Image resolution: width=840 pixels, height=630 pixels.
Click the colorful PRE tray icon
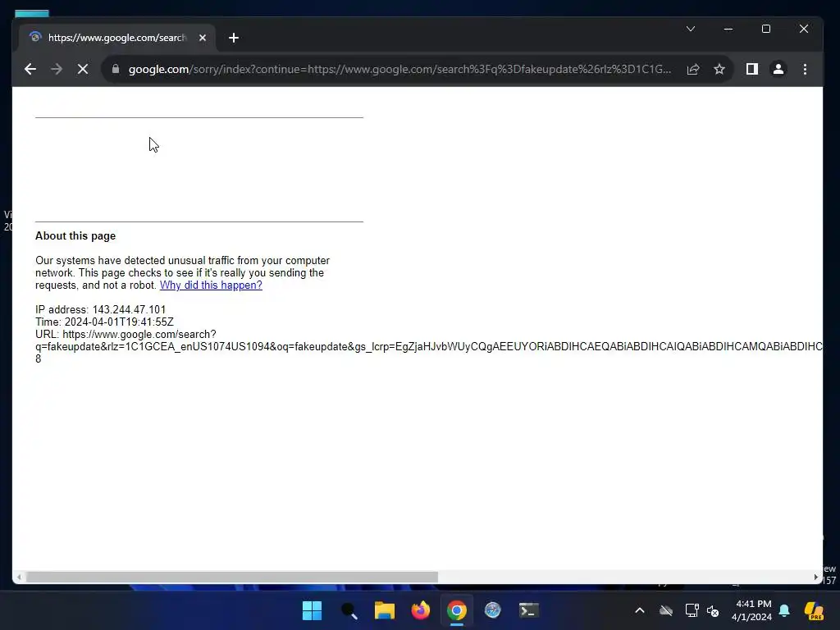pos(814,610)
